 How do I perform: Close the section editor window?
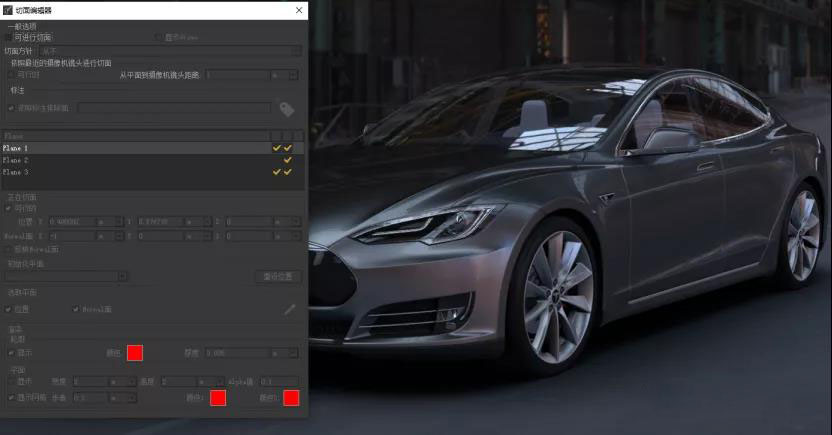point(298,10)
